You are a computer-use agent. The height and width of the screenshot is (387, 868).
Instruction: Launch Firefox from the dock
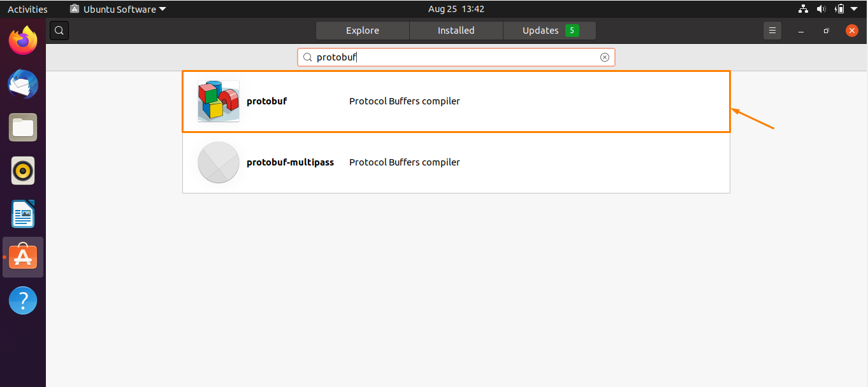[23, 41]
